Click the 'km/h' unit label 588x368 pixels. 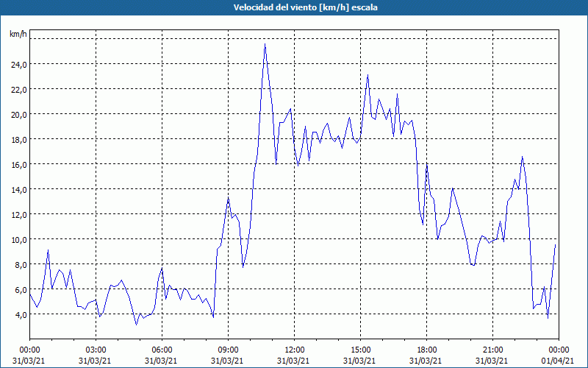18,34
